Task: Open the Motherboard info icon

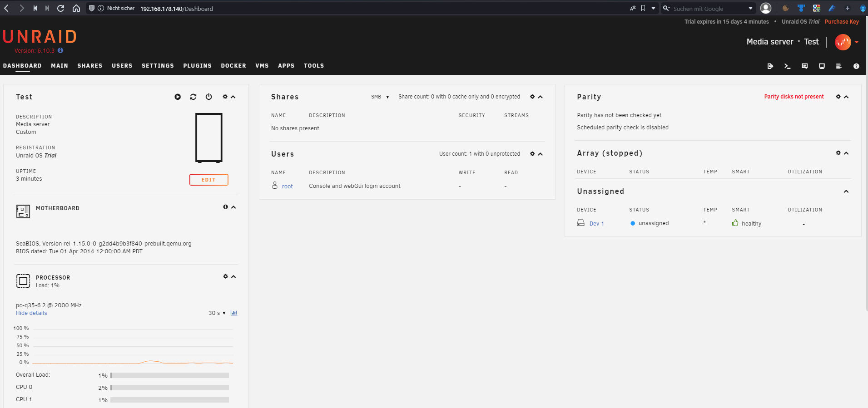Action: [225, 207]
